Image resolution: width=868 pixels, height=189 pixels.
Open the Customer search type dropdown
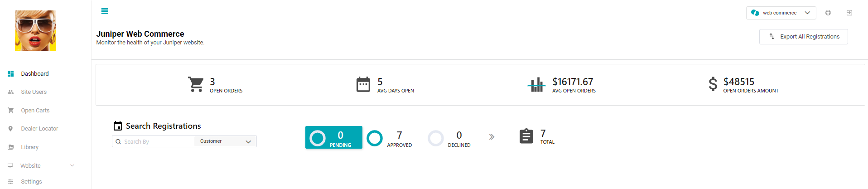(x=226, y=141)
